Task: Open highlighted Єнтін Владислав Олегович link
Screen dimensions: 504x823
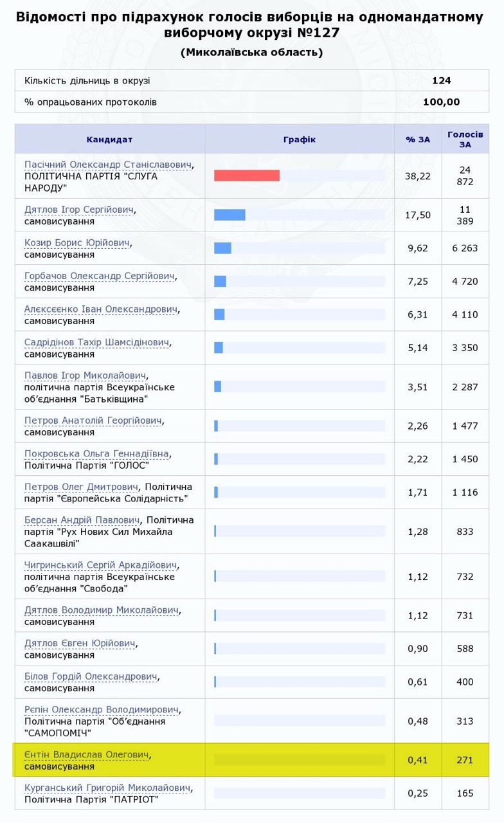Action: point(87,755)
